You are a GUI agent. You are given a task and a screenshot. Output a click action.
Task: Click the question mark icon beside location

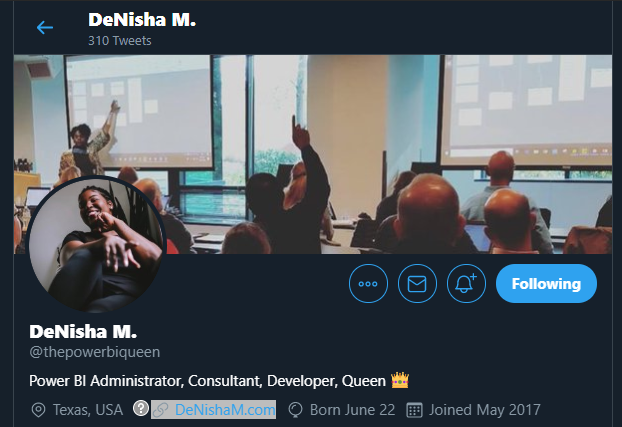click(x=141, y=408)
